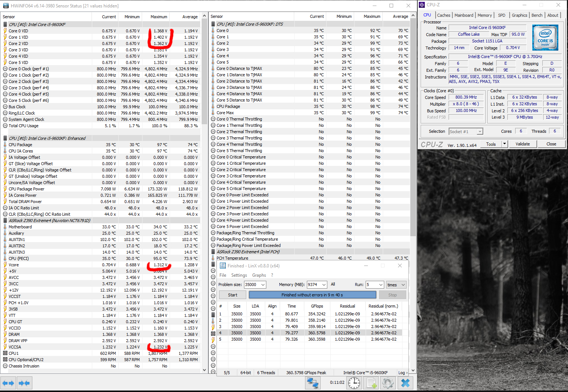Click the CPU-Z title bar app icon
568x392 pixels.
tap(422, 5)
